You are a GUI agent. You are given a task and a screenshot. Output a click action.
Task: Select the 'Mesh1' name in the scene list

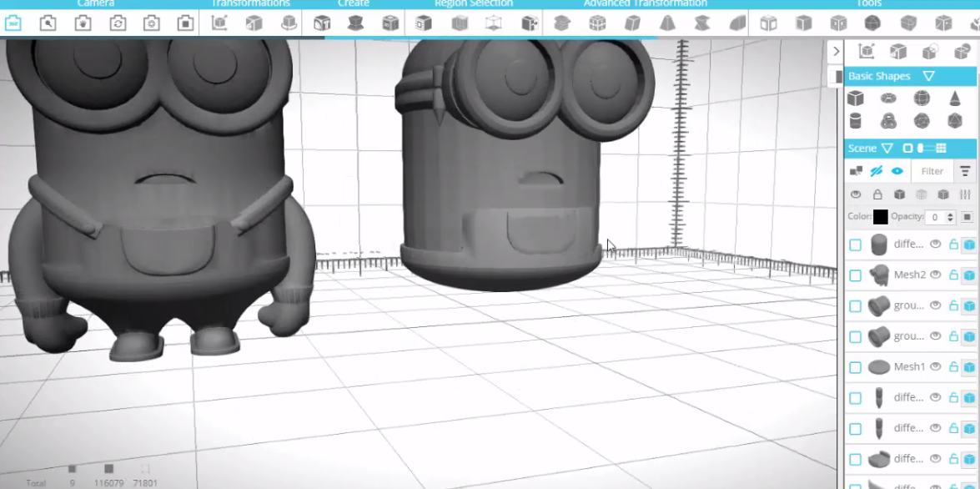(x=909, y=367)
